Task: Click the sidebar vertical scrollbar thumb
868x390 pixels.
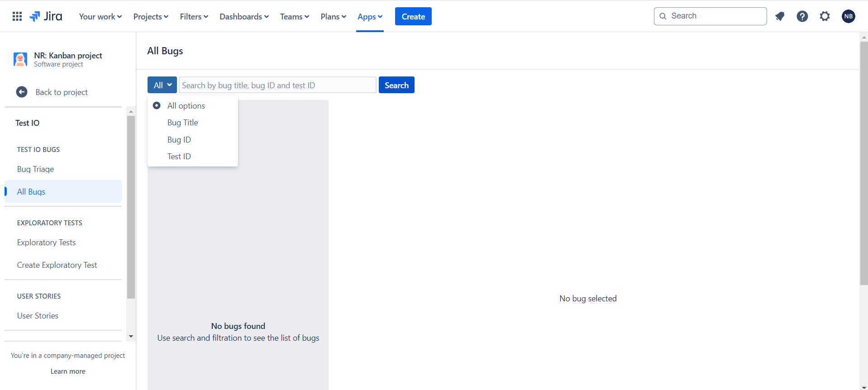Action: [131, 207]
